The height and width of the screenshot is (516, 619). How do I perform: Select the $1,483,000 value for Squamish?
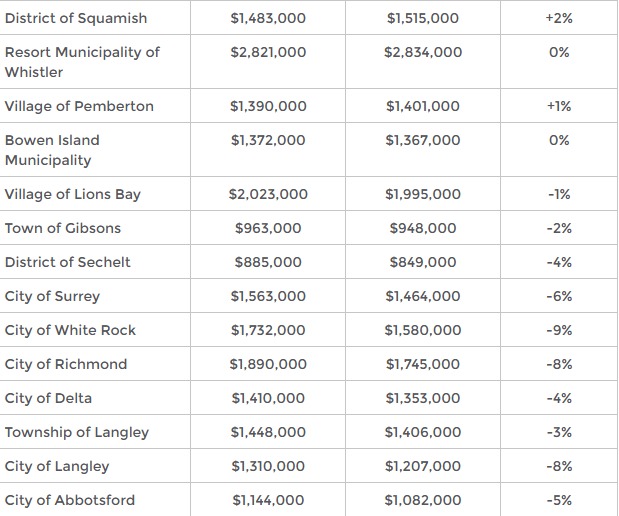pos(268,18)
